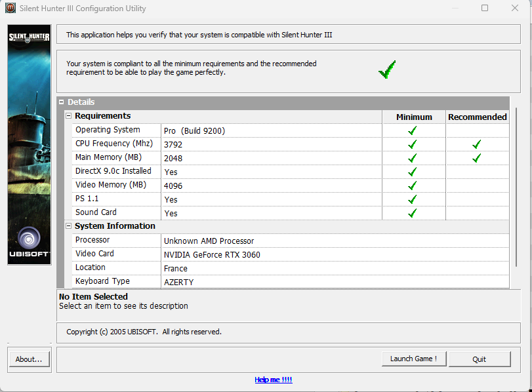Click Minimum checkmark for Sound Card
The image size is (532, 392).
click(413, 213)
